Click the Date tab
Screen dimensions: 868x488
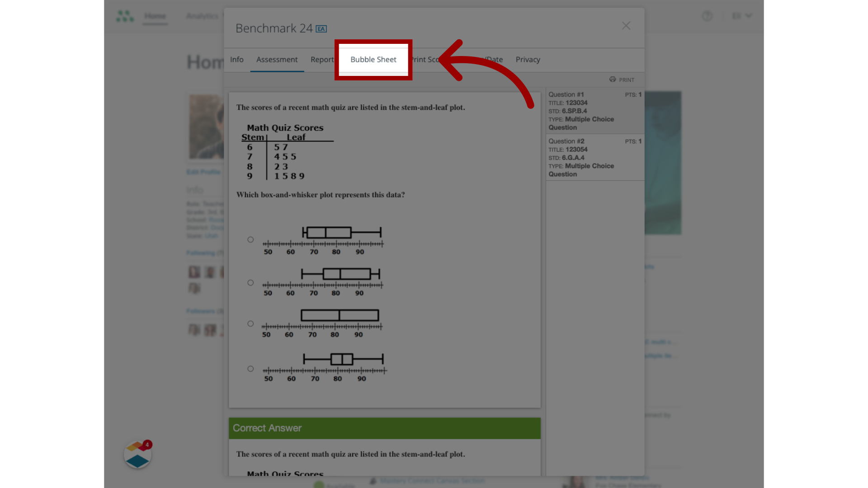[x=489, y=59]
